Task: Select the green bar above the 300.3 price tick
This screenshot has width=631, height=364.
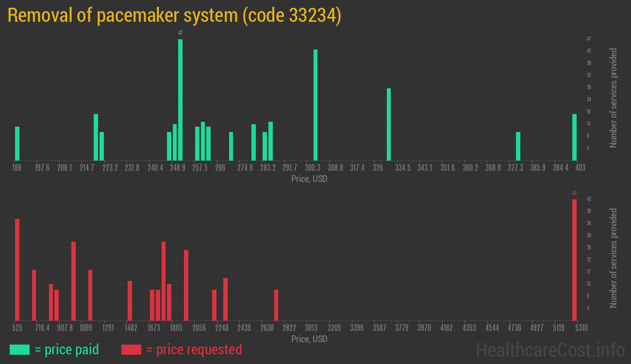Action: pyautogui.click(x=315, y=105)
